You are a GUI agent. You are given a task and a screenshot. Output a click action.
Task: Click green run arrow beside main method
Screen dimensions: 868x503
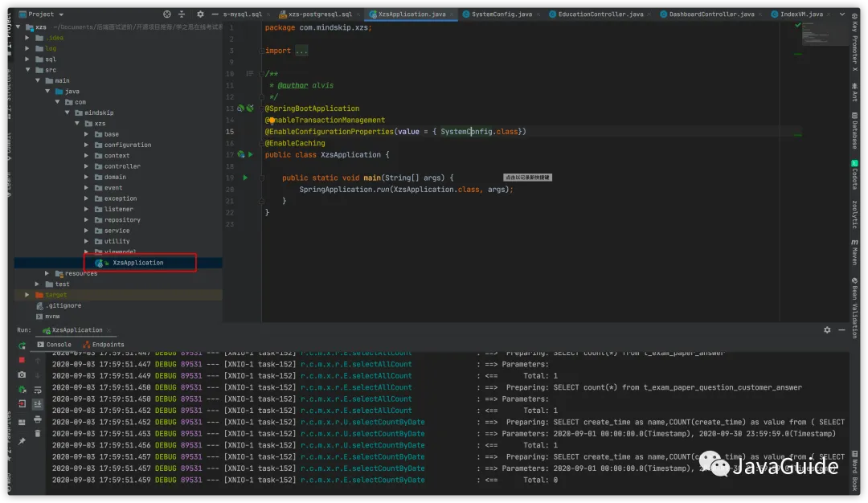[245, 177]
